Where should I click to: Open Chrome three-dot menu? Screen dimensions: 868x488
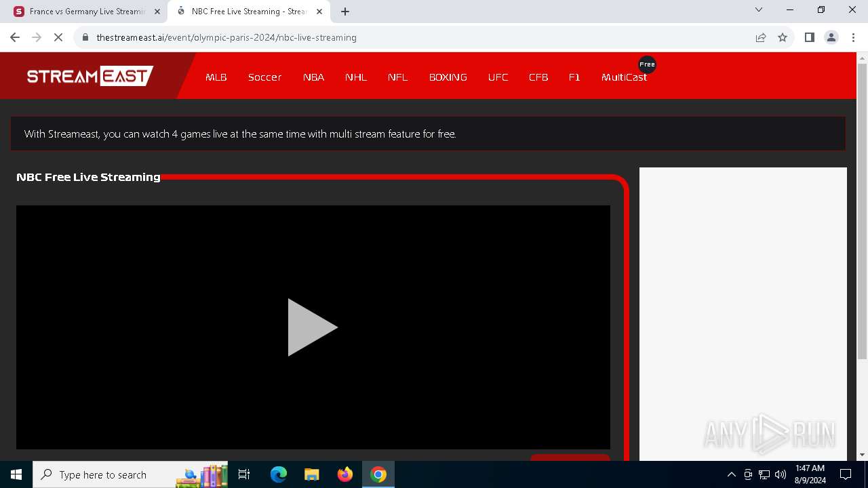(x=853, y=37)
